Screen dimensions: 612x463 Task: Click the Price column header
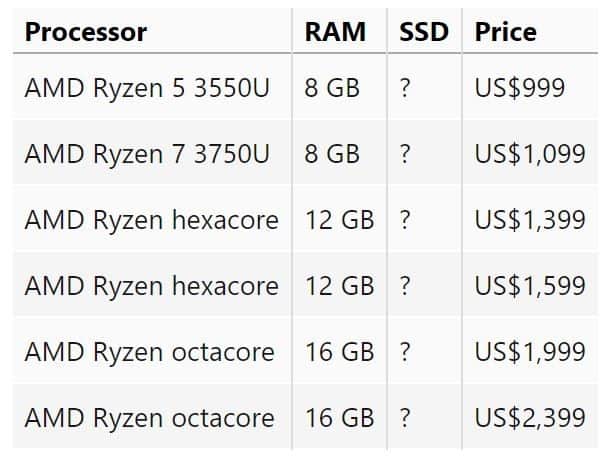505,32
